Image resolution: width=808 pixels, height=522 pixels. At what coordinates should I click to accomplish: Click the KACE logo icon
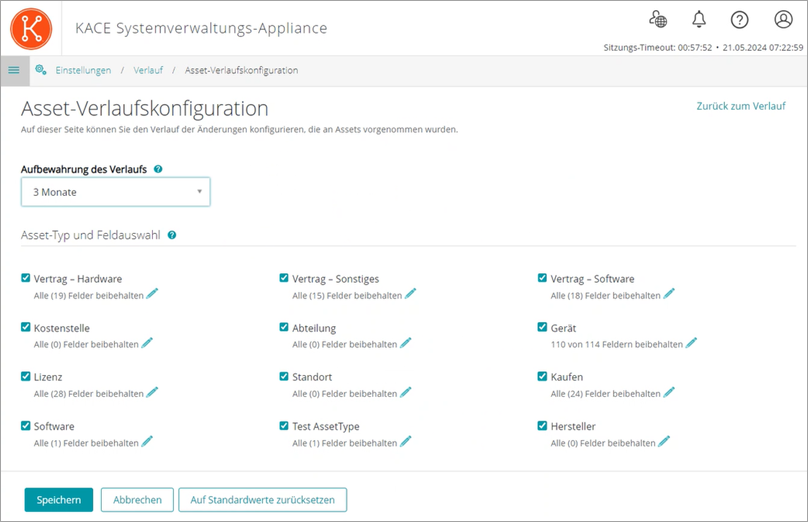[30, 28]
